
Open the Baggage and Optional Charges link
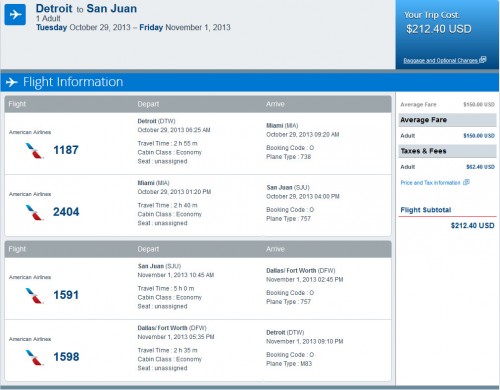coord(440,61)
